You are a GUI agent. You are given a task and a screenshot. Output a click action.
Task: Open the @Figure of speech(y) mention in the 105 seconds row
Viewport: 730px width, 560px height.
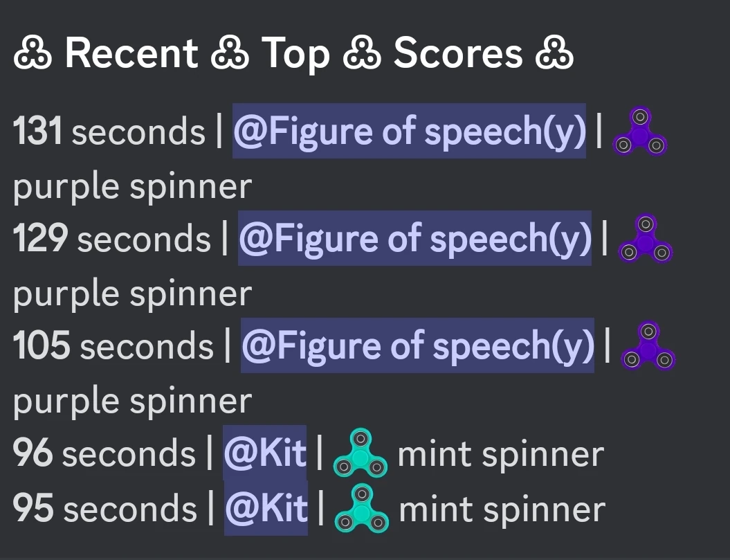417,346
